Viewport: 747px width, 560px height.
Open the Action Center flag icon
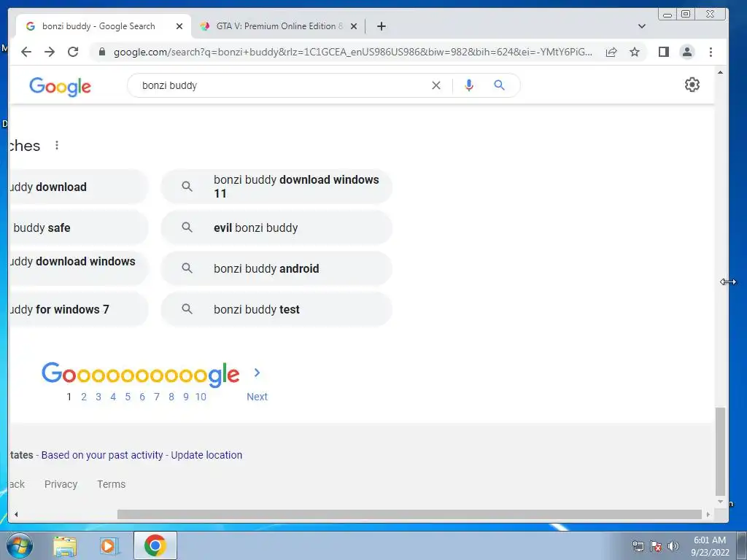point(656,546)
